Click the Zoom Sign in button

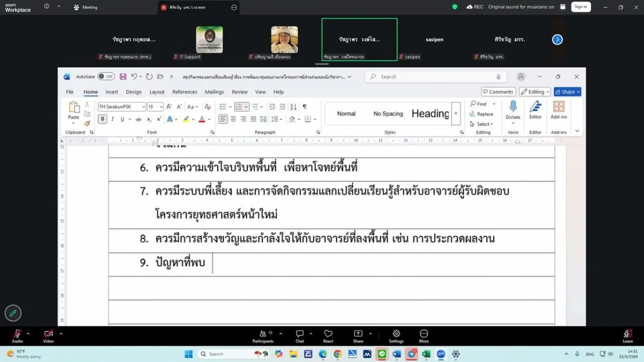(581, 7)
